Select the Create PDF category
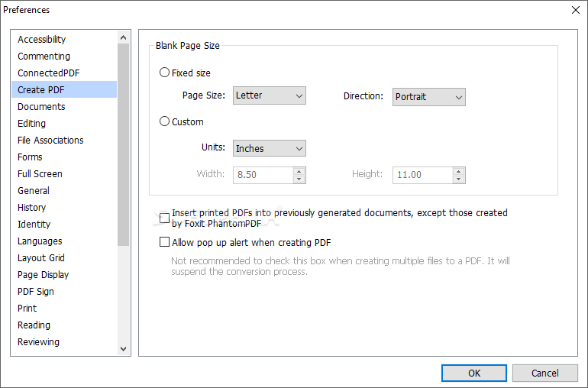 [x=64, y=89]
